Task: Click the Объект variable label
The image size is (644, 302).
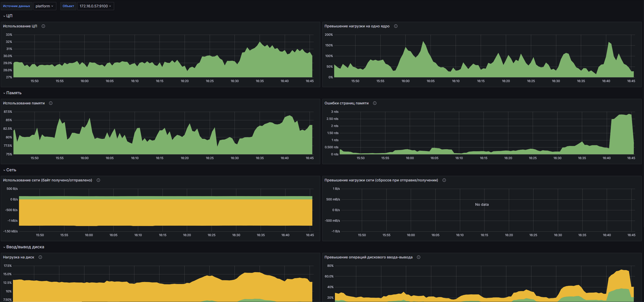Action: coord(68,6)
